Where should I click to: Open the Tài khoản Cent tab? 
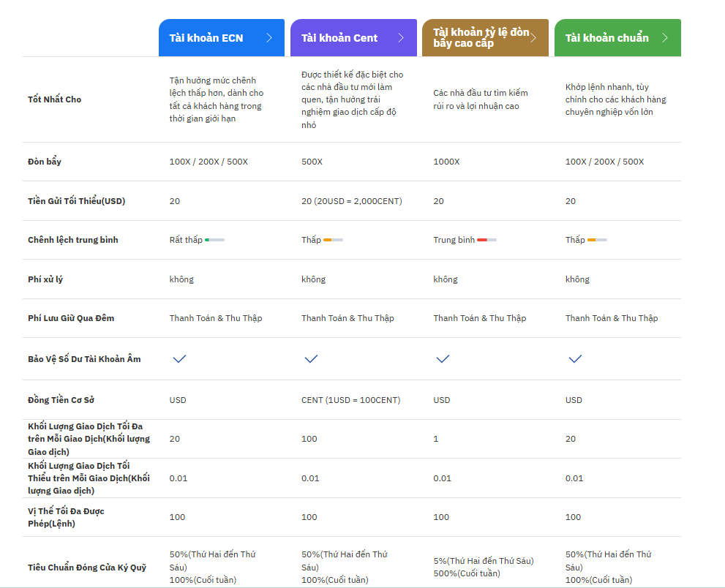[339, 38]
